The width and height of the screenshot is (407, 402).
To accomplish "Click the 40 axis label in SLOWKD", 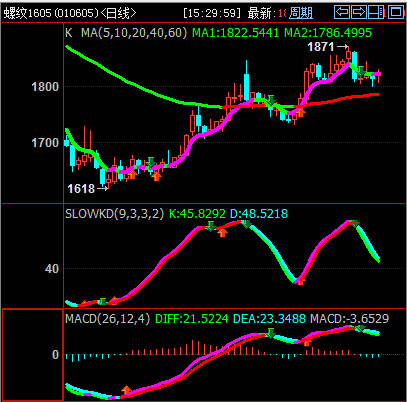I will (52, 269).
